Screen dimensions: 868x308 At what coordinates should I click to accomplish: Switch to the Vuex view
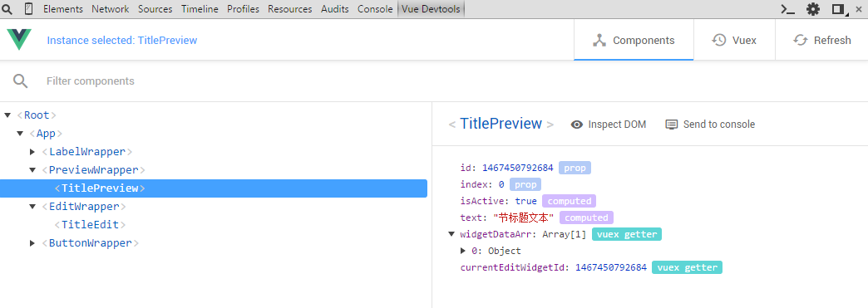coord(734,41)
